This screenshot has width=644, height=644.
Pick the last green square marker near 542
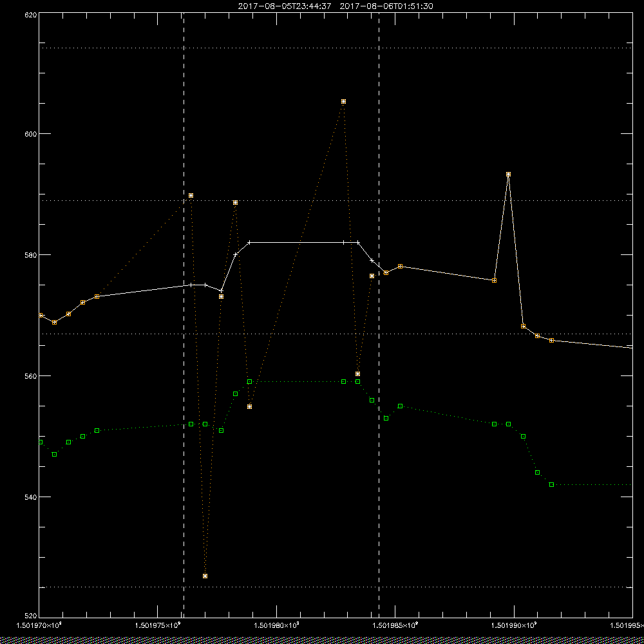click(x=552, y=485)
